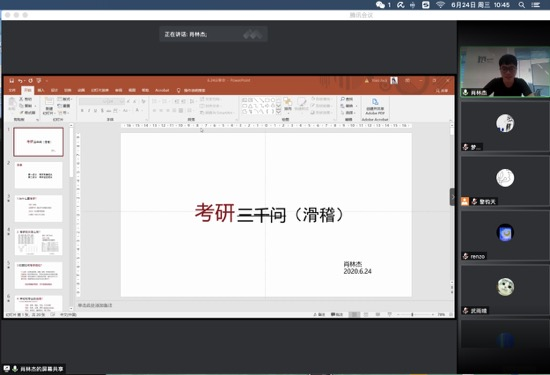Open the Shape Fill dropdown
Screen dimensions: 550x375
(x=321, y=99)
